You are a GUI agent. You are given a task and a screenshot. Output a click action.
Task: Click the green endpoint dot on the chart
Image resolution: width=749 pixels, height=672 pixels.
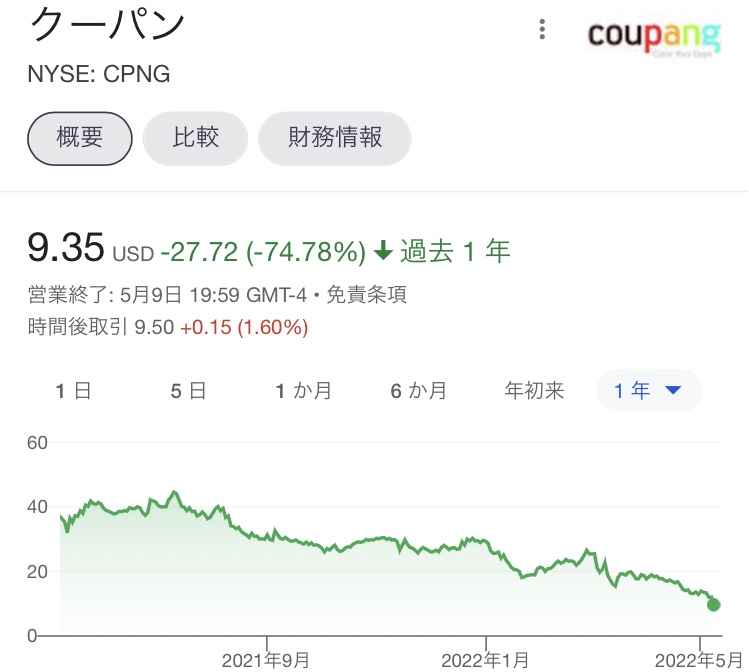tap(713, 604)
